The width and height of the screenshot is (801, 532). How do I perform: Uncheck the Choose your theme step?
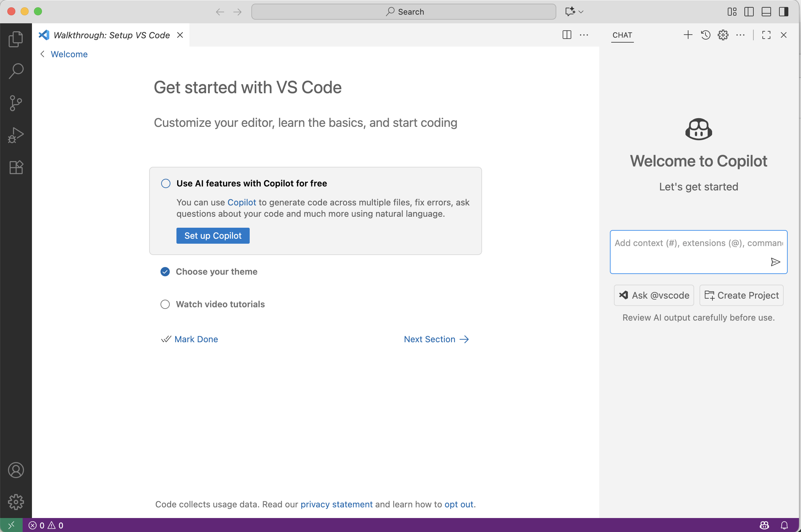click(165, 271)
